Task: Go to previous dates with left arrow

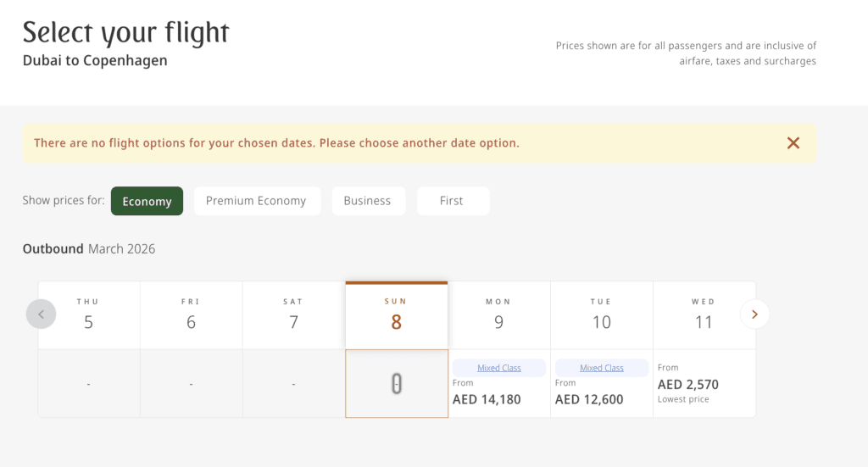Action: (x=41, y=314)
